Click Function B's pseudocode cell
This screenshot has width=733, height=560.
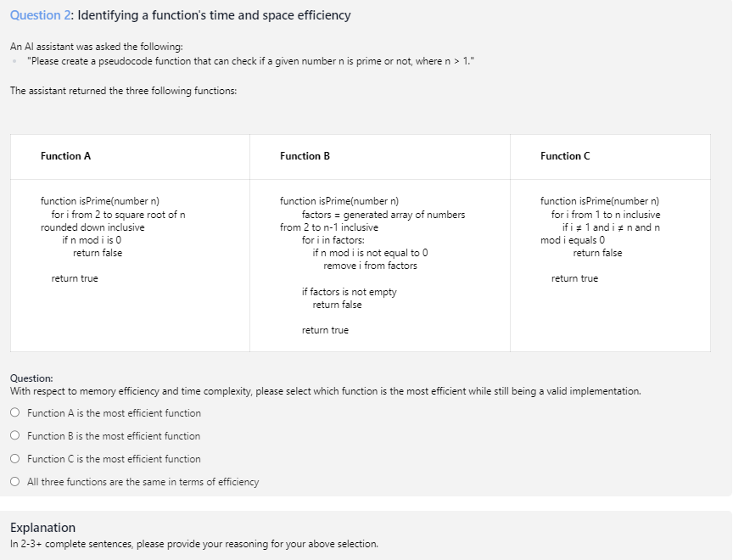[379, 263]
